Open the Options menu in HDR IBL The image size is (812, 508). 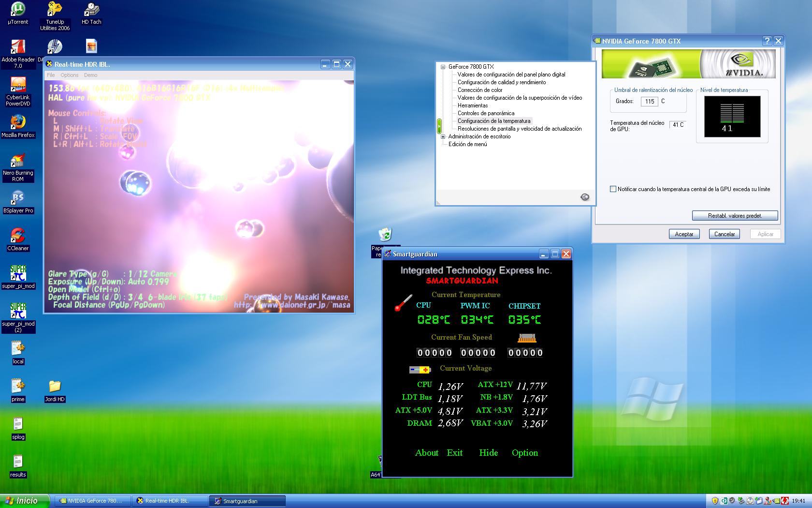coord(70,75)
